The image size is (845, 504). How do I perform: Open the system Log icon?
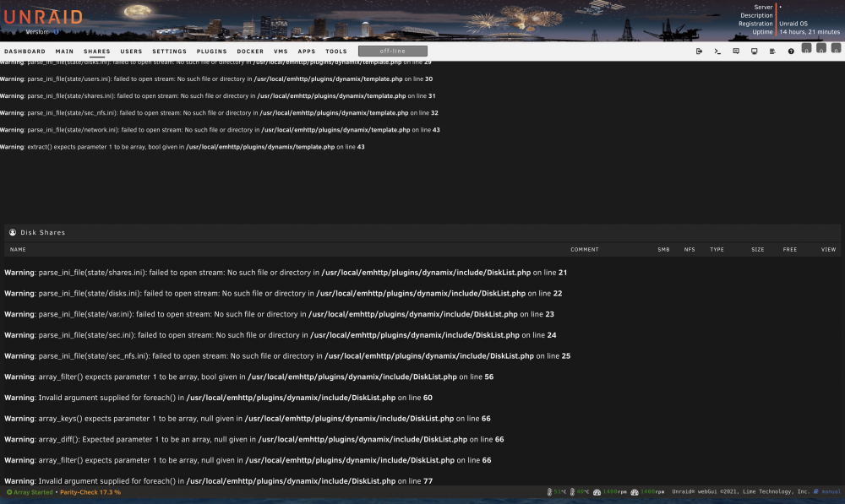[772, 51]
